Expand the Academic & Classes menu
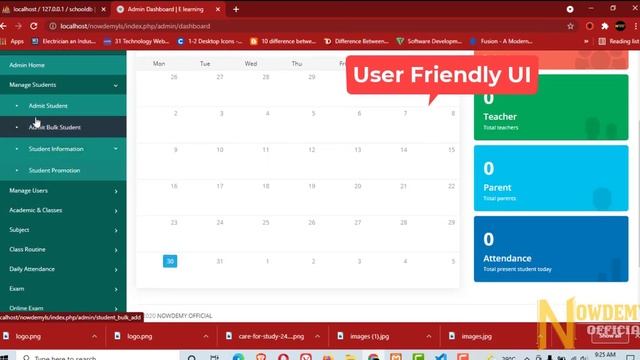Screen dimensions: 640x360 coord(63,210)
